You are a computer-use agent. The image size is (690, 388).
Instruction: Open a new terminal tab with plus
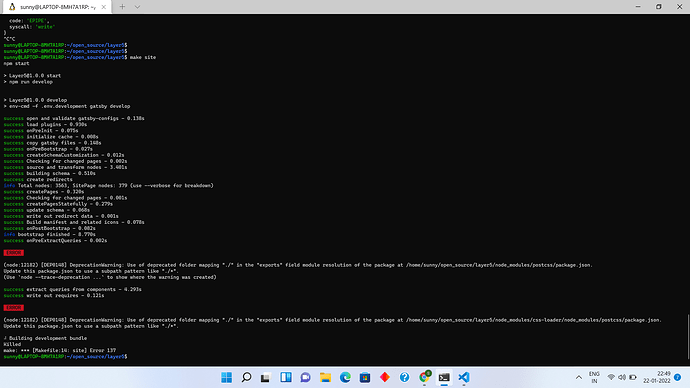(x=122, y=7)
